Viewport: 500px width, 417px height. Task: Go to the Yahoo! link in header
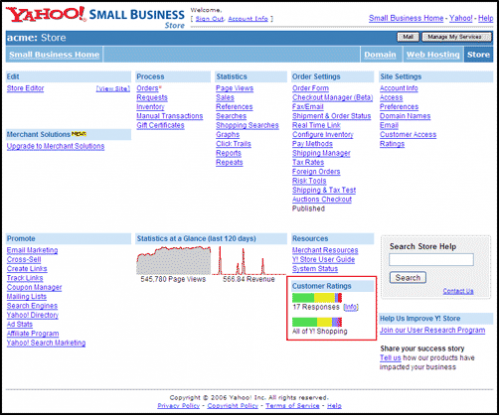[x=461, y=18]
